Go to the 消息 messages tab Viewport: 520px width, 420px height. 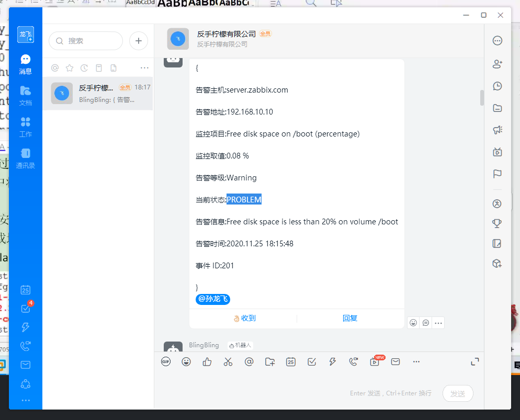(26, 64)
